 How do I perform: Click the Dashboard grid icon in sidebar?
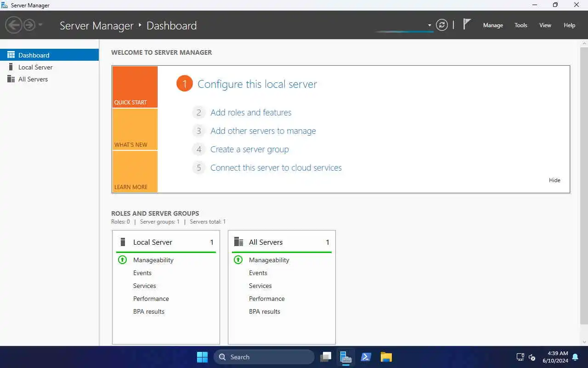click(x=11, y=55)
